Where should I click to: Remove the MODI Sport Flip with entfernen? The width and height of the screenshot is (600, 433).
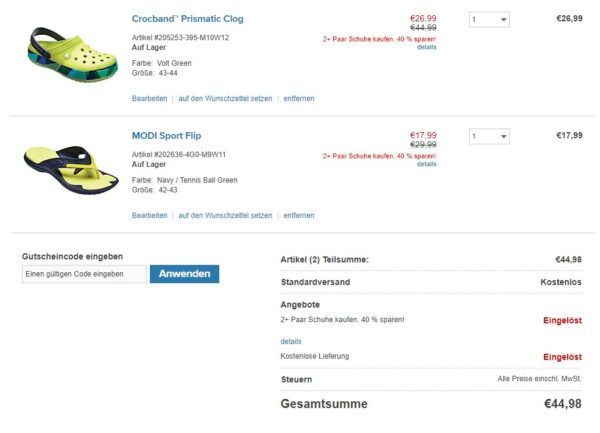pyautogui.click(x=298, y=215)
